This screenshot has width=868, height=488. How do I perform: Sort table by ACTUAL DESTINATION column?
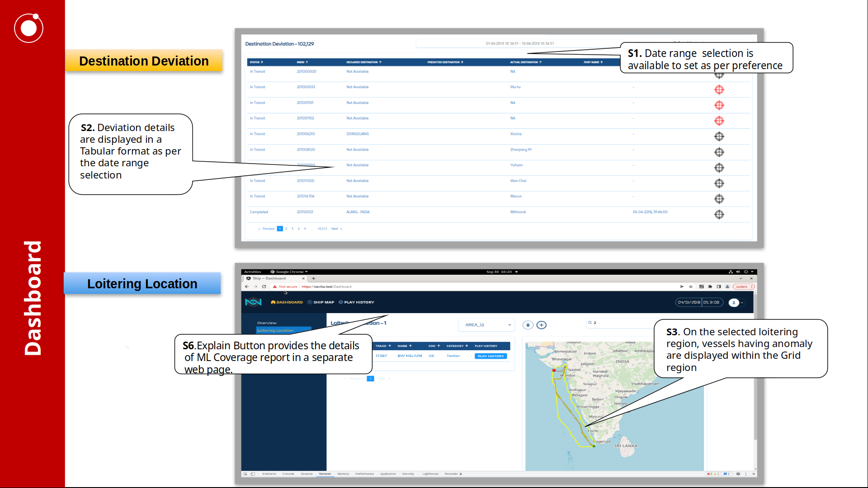pyautogui.click(x=526, y=62)
